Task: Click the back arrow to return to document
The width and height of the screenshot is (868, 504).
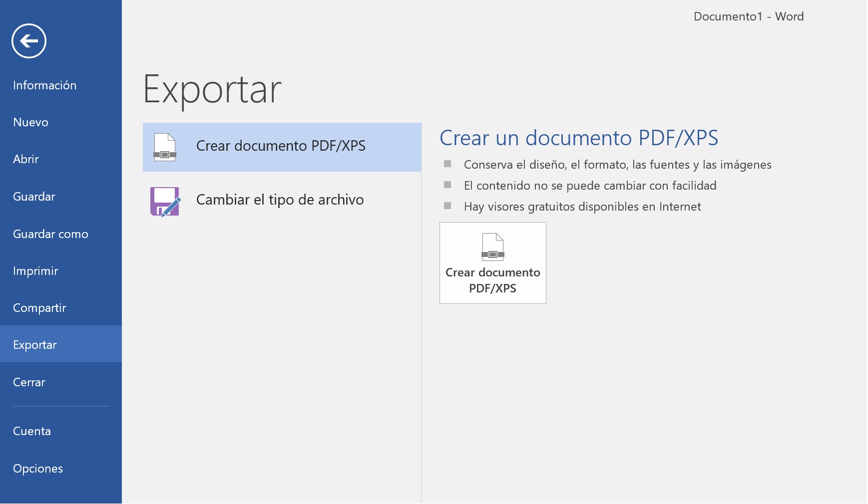Action: pyautogui.click(x=29, y=41)
